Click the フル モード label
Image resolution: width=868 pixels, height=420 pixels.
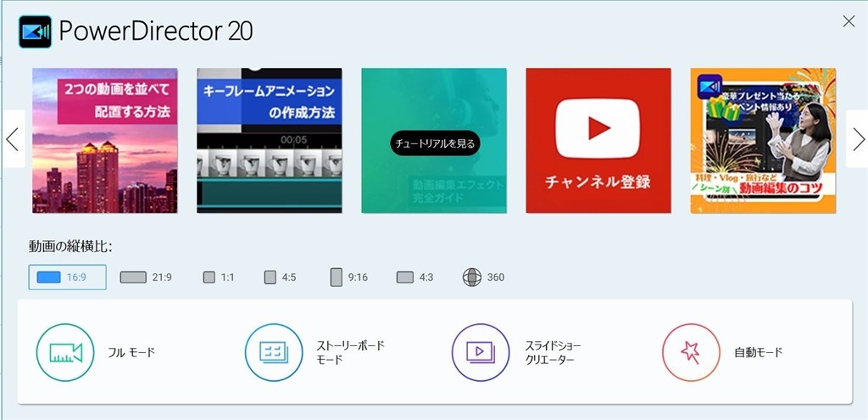tap(131, 352)
